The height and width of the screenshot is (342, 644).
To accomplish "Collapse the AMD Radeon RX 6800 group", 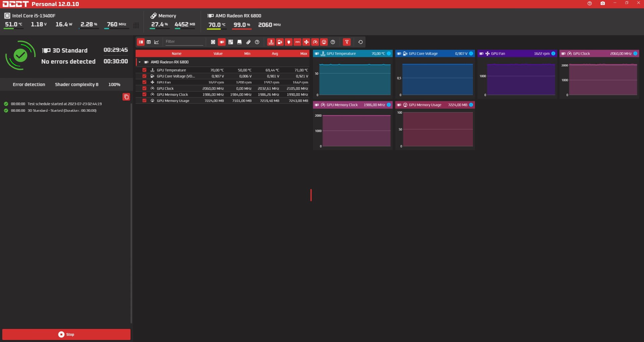I will pyautogui.click(x=140, y=62).
